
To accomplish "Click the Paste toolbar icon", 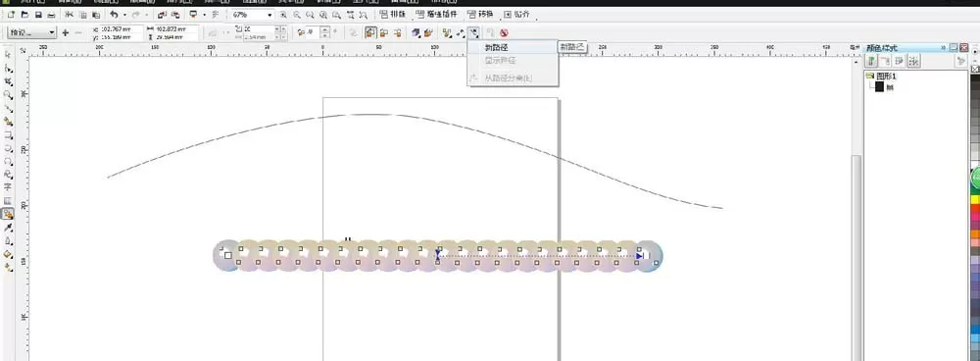I will click(96, 15).
